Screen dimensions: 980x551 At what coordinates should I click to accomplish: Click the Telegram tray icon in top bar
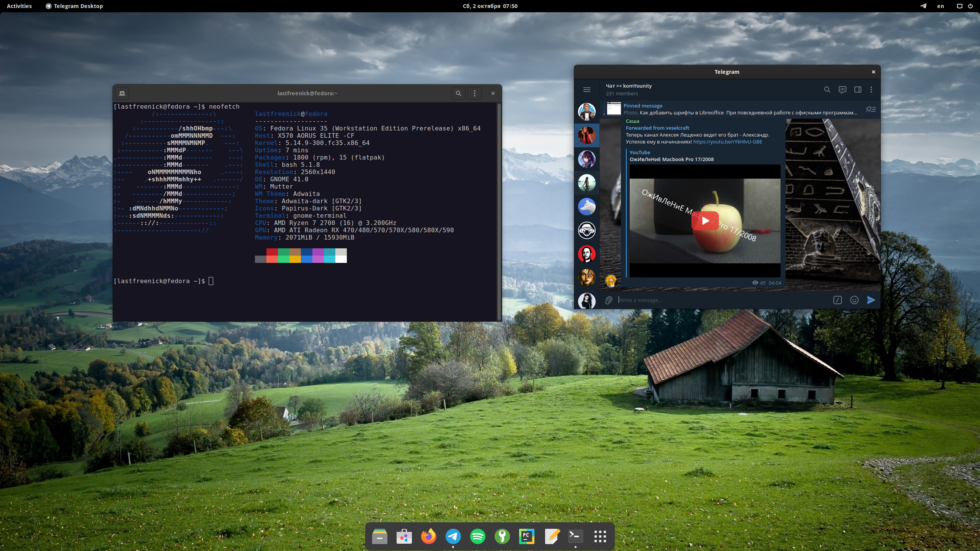923,6
